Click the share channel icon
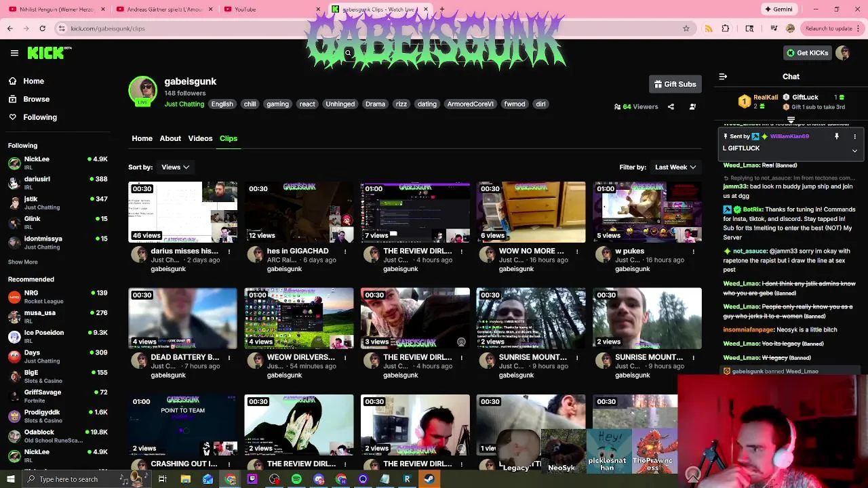This screenshot has width=868, height=488. click(x=671, y=106)
